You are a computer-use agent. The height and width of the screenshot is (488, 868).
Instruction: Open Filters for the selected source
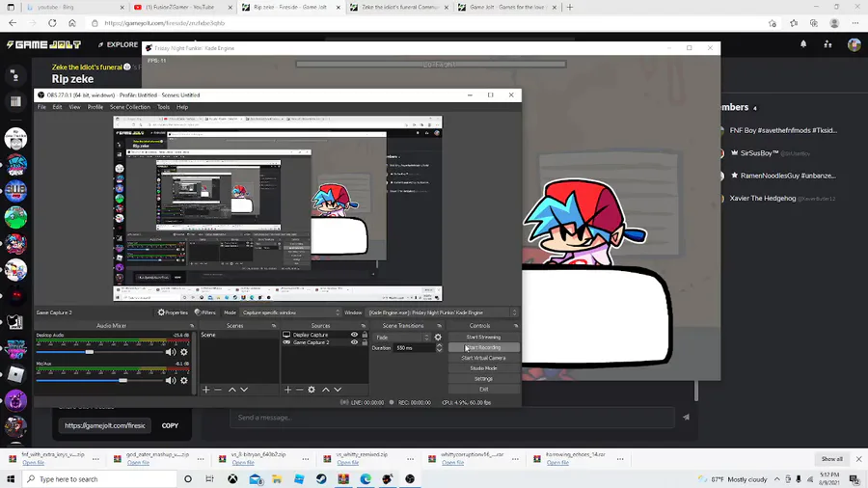pos(204,312)
